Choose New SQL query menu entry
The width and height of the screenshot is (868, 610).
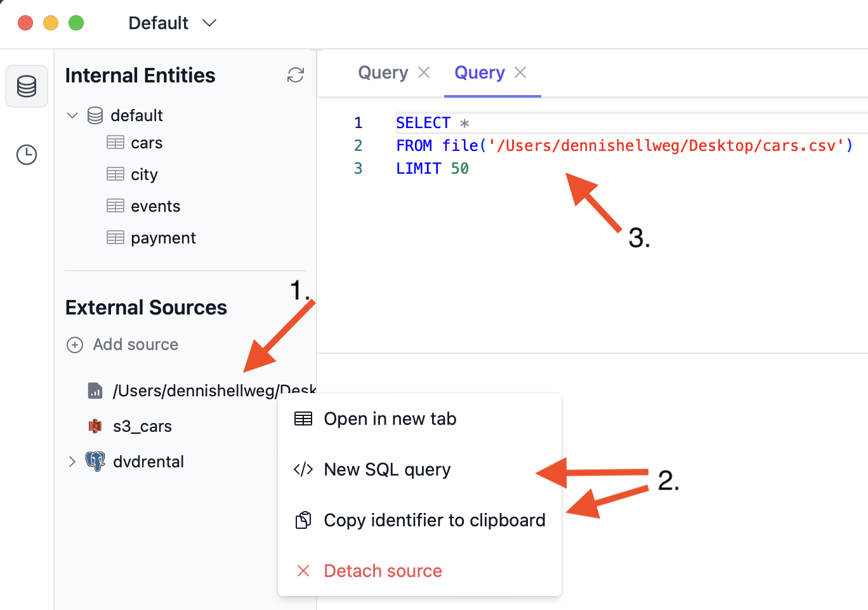click(419, 469)
